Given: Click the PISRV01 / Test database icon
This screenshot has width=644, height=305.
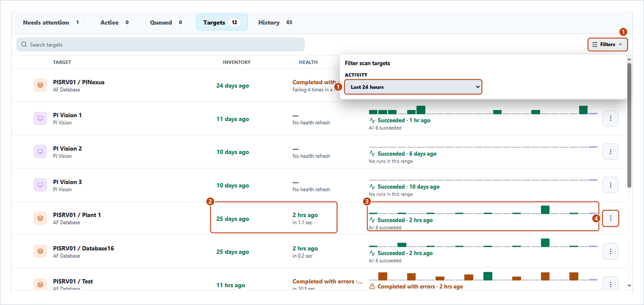Looking at the screenshot, I should [40, 285].
